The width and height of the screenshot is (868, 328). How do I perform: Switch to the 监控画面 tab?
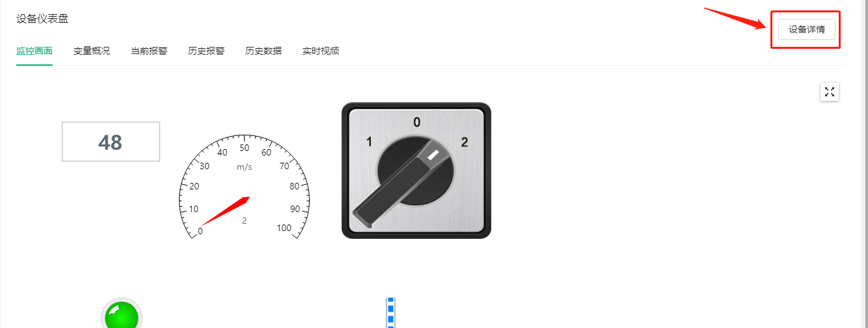coord(34,51)
